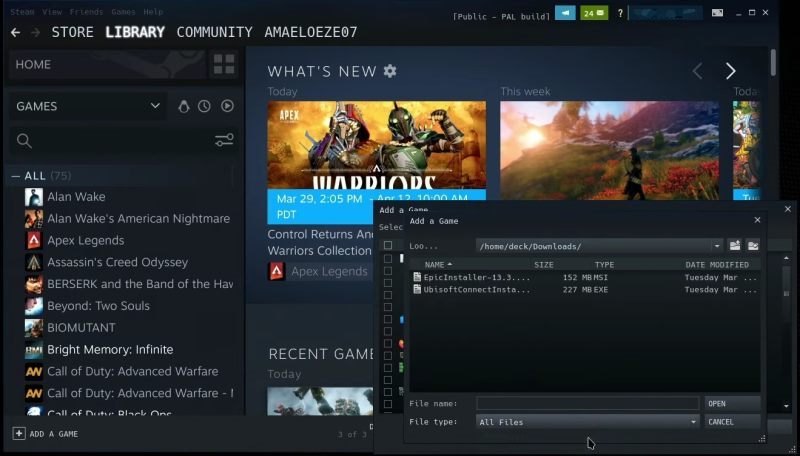Click the EpicInstaller file icon
The width and height of the screenshot is (800, 456).
[x=417, y=277]
